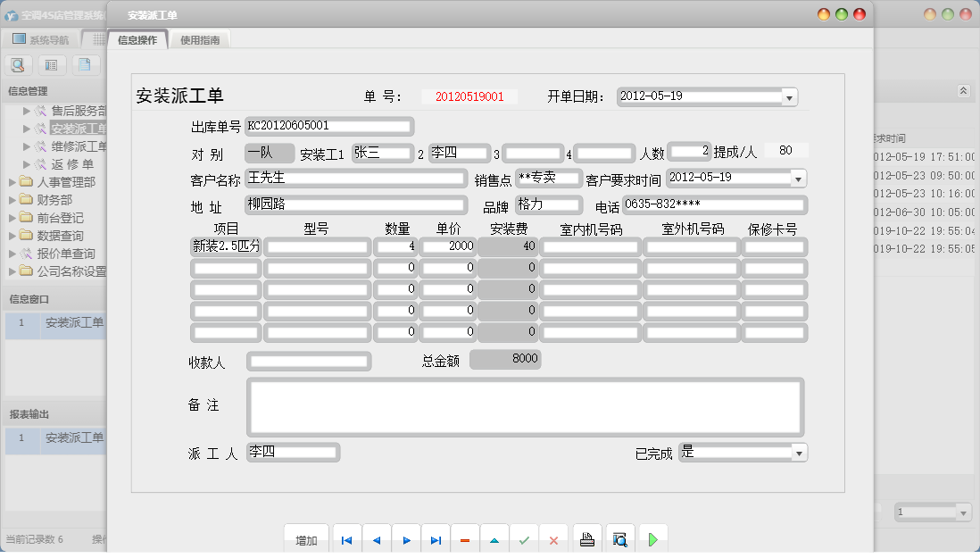Go to the last record icon
Screen dimensions: 980x558
pyautogui.click(x=437, y=538)
